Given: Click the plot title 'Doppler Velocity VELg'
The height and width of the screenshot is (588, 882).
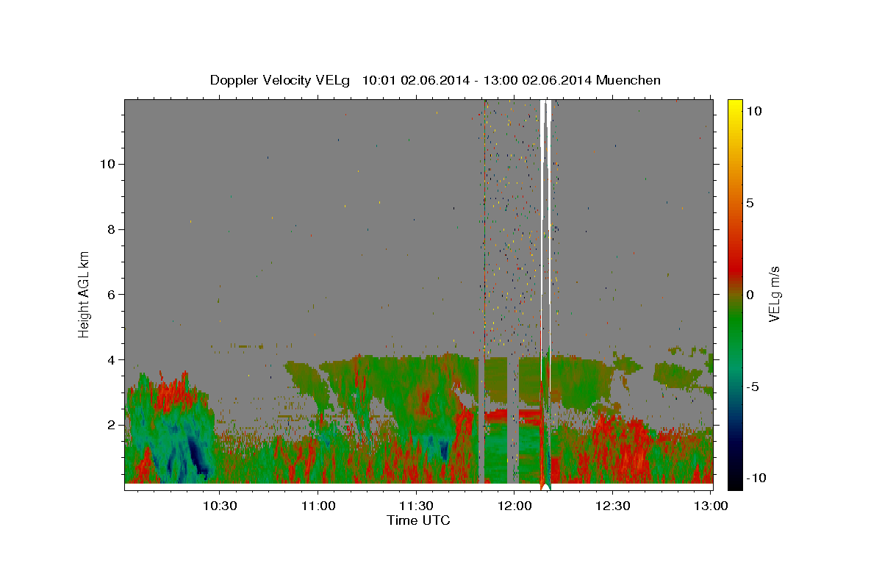Looking at the screenshot, I should (x=281, y=80).
